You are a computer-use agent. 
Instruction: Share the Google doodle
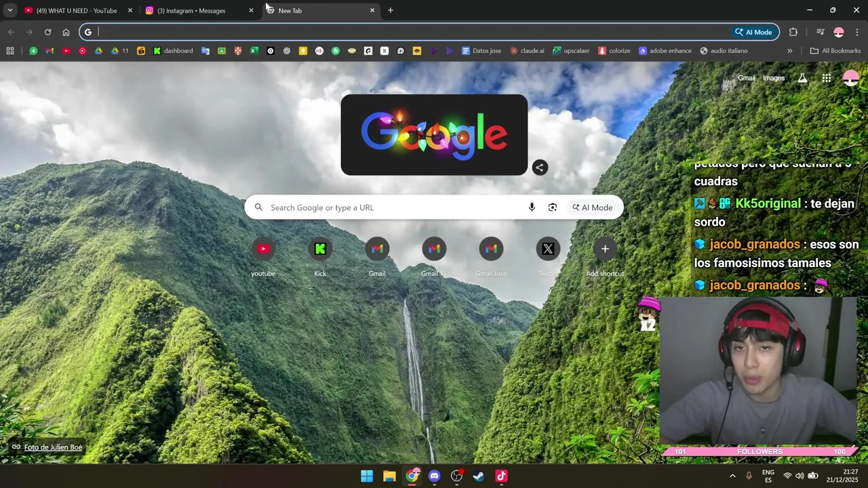[x=540, y=167]
